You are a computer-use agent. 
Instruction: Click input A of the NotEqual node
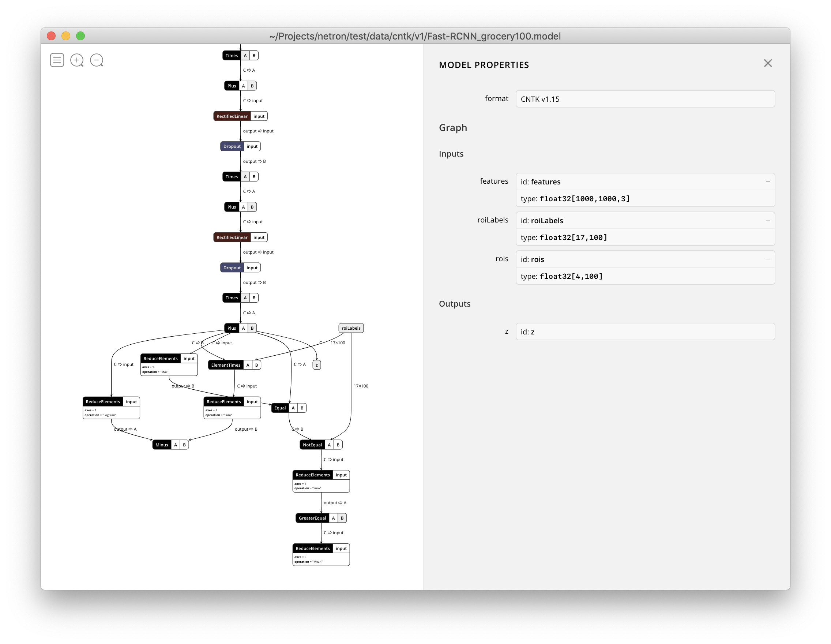pos(329,445)
